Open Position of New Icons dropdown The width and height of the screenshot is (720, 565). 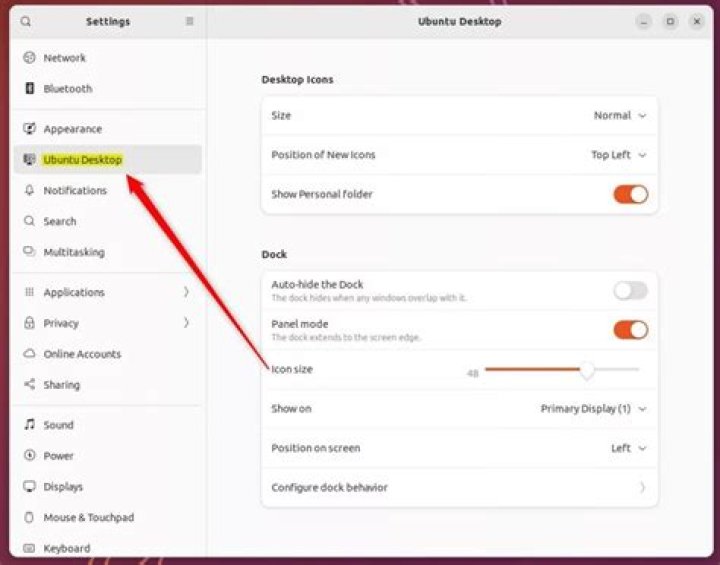pyautogui.click(x=619, y=155)
